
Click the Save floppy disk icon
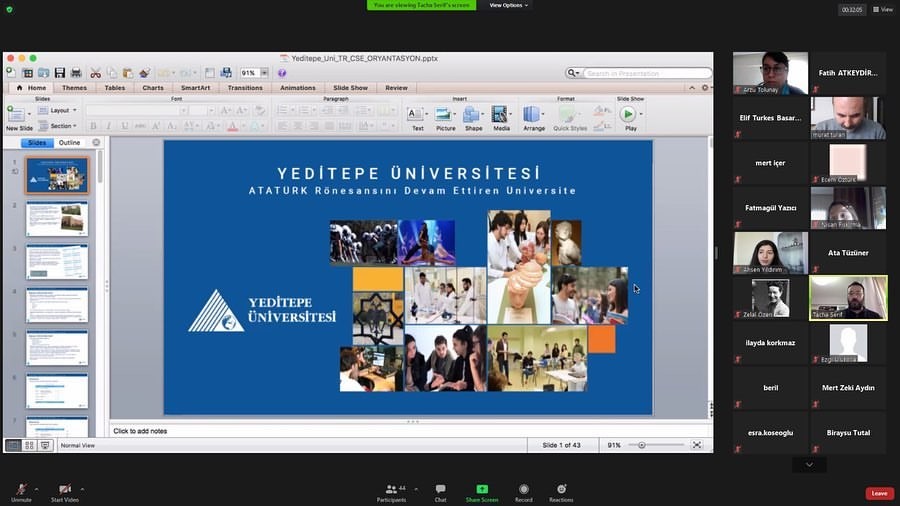point(60,73)
